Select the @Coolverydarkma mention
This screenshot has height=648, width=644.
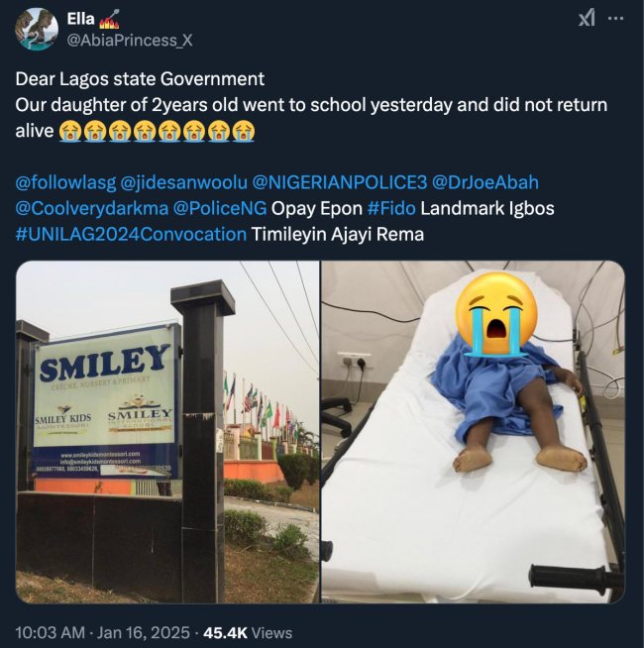[87, 209]
